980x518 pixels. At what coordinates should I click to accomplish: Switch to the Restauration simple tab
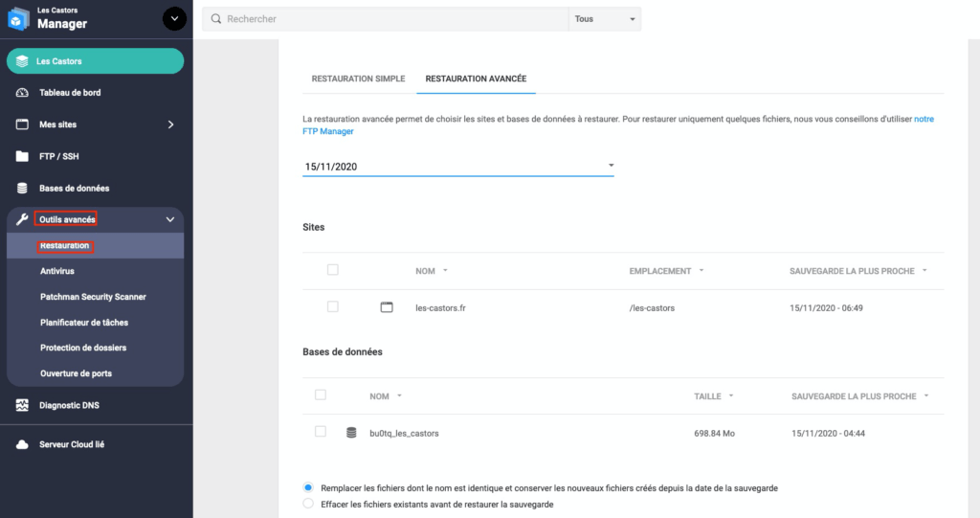point(358,79)
